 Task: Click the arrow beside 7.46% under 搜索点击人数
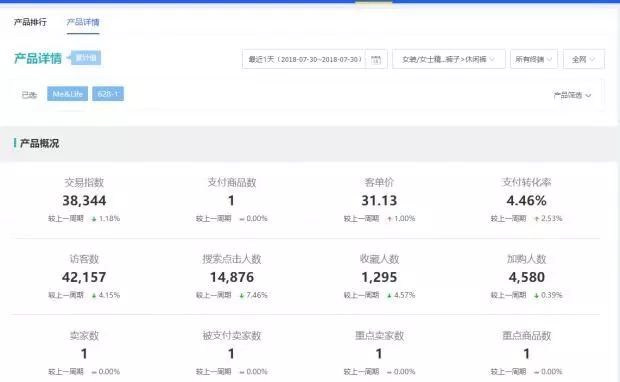pyautogui.click(x=242, y=295)
